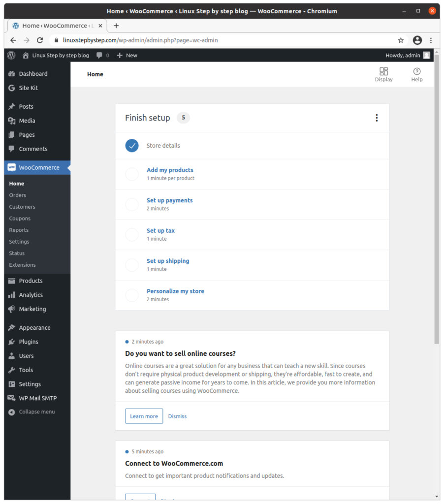Click the empty circle beside Add my products
Viewport: 444px width, 504px height.
(132, 174)
